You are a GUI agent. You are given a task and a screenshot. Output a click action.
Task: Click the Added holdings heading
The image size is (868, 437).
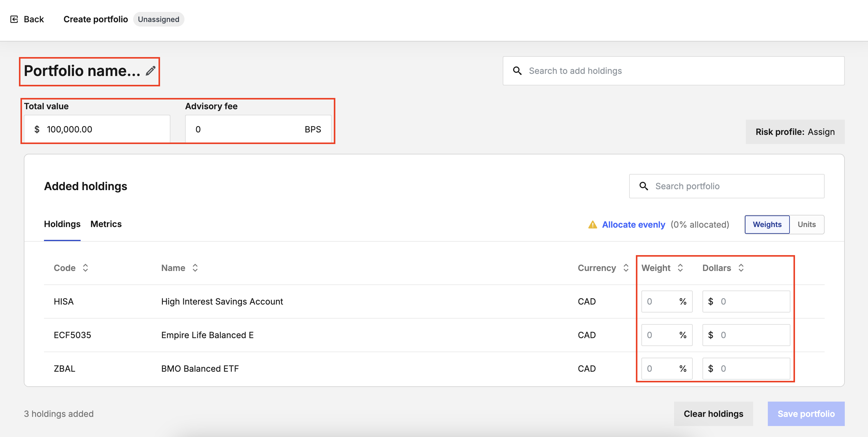point(86,186)
